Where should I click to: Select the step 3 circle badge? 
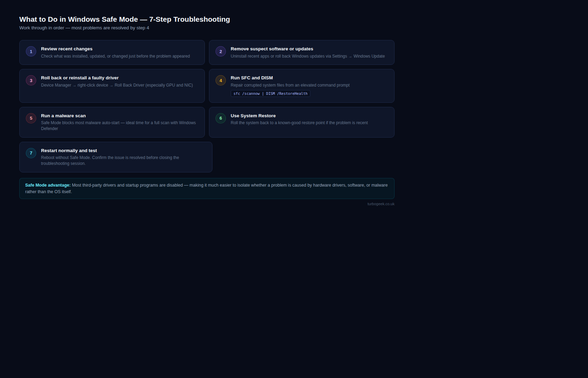(x=31, y=81)
